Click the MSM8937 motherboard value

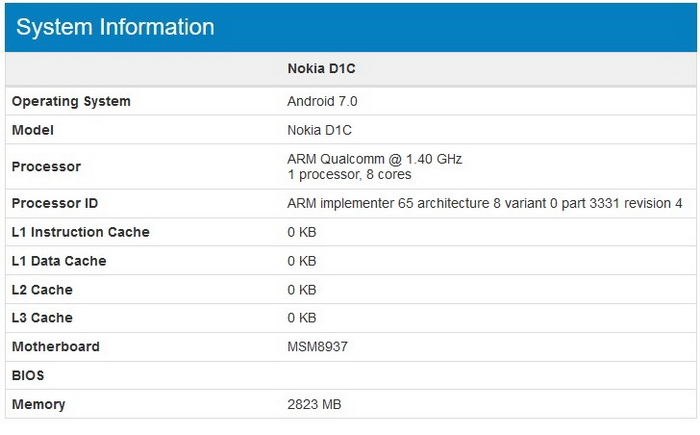point(317,347)
